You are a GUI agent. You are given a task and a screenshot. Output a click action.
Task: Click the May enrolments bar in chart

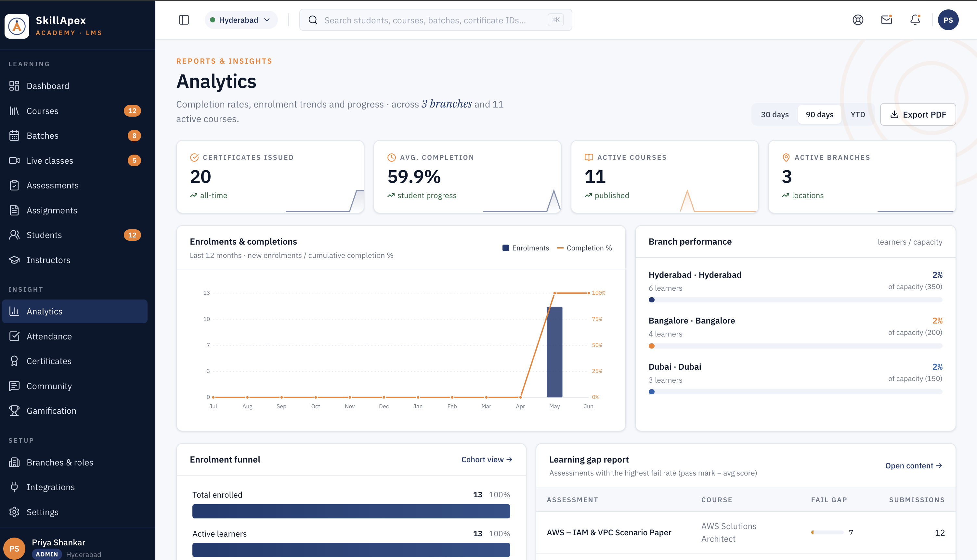pyautogui.click(x=554, y=352)
